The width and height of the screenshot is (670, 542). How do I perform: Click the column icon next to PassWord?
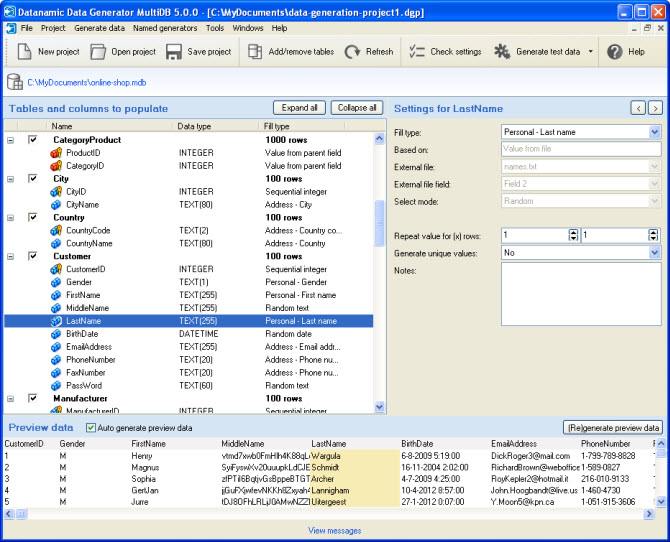(x=56, y=386)
